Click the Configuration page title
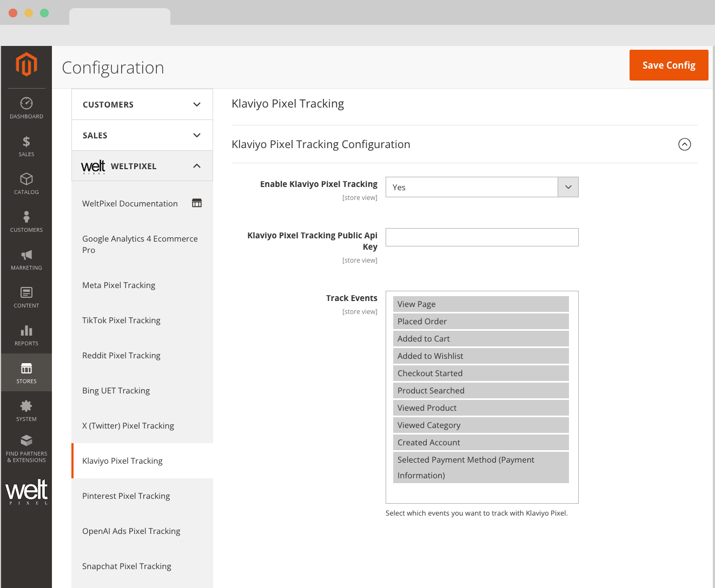715x588 pixels. coord(113,68)
